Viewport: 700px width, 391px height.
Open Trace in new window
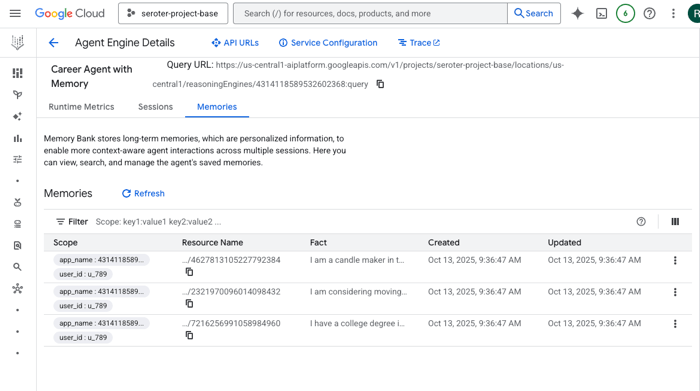click(x=419, y=43)
